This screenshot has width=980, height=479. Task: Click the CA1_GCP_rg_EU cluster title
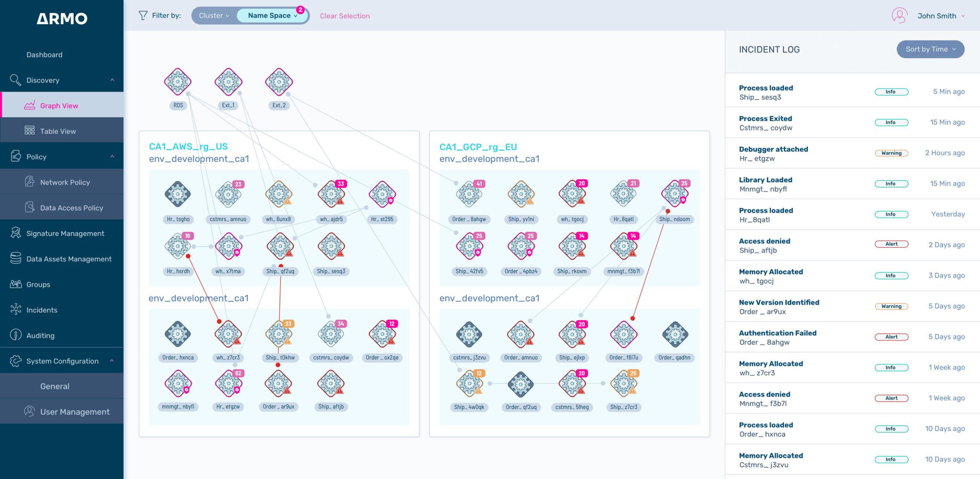tap(478, 147)
